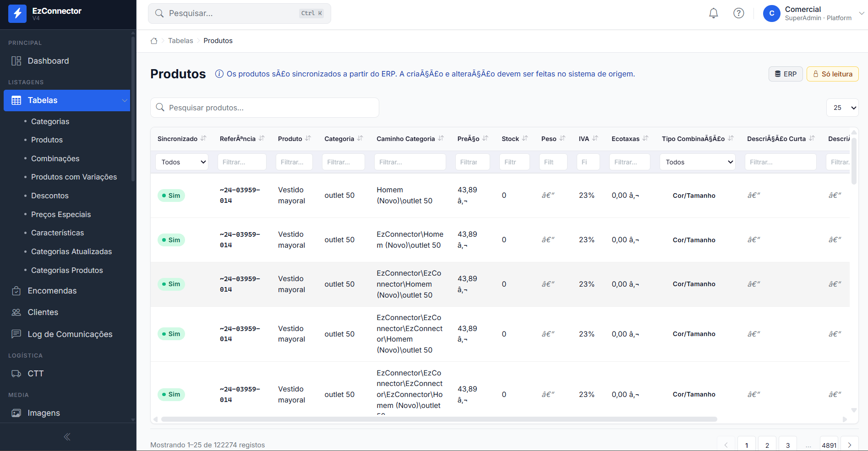The width and height of the screenshot is (868, 451).
Task: Open Log de Comunicações in sidebar
Action: click(67, 334)
